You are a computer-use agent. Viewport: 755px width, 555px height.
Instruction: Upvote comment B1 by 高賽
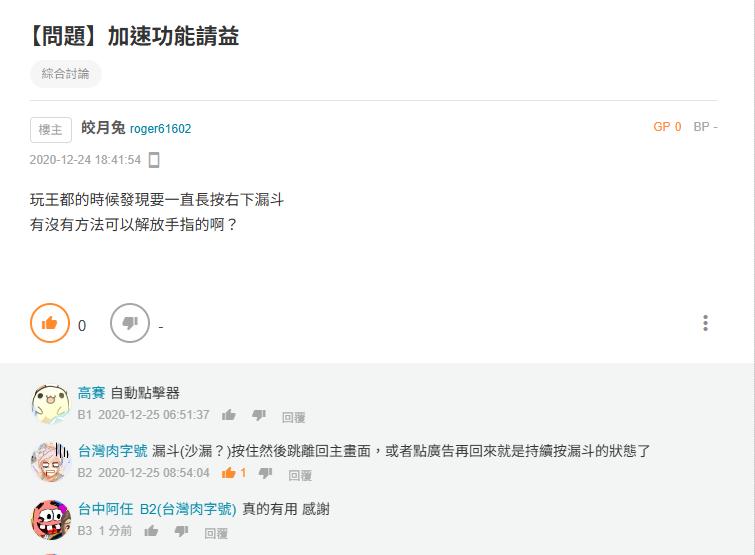tap(229, 415)
